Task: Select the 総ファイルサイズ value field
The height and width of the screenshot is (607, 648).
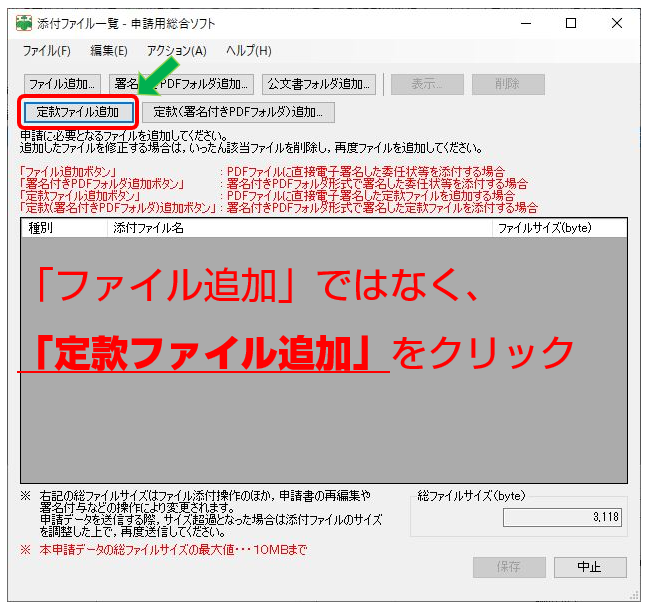Action: 564,517
